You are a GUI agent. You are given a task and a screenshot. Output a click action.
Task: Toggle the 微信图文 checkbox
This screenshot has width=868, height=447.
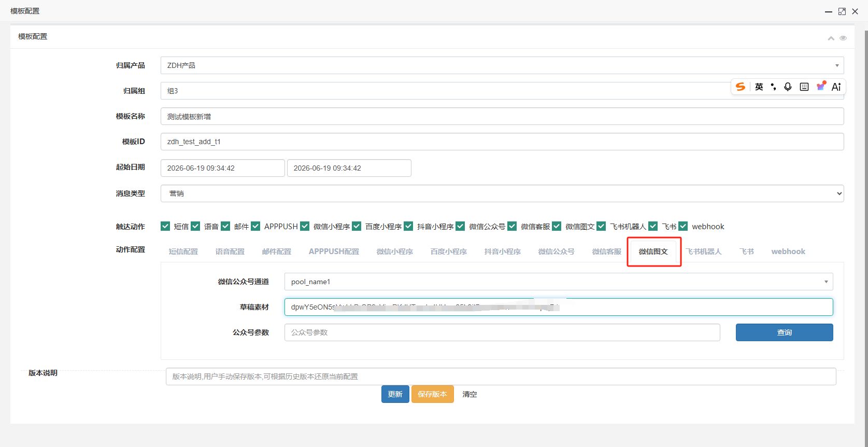(557, 226)
